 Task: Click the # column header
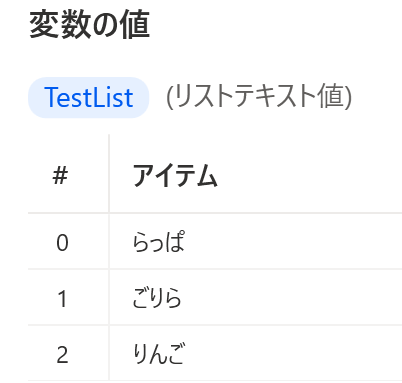click(60, 176)
